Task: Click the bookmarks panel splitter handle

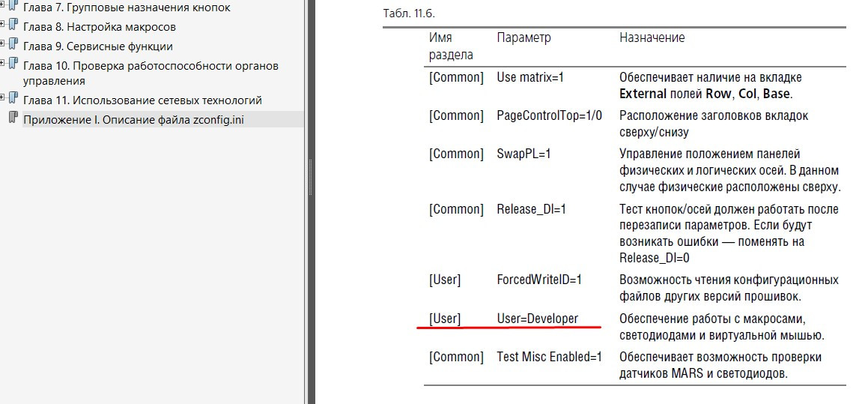Action: [310, 178]
